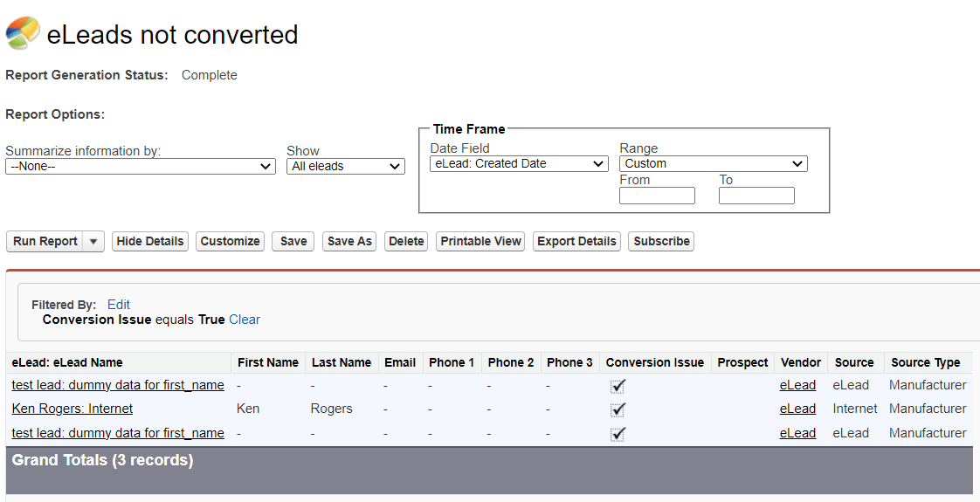
Task: Toggle Conversion Issue checkbox in first row
Action: click(618, 387)
